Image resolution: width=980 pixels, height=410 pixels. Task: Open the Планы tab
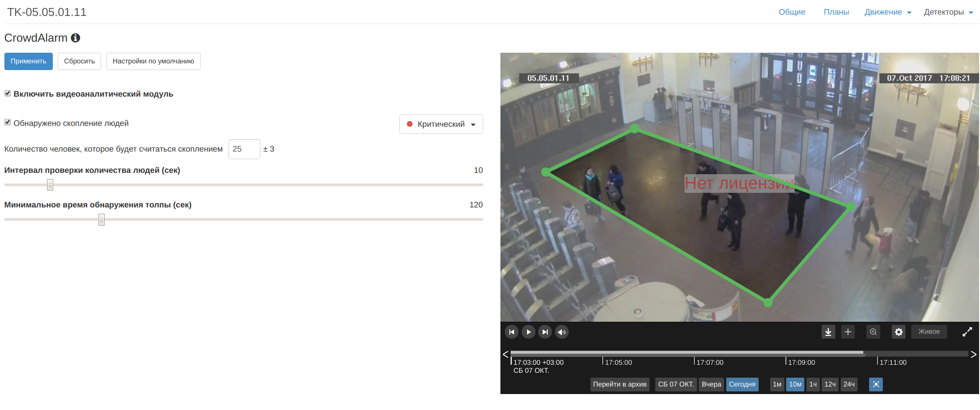tap(836, 12)
